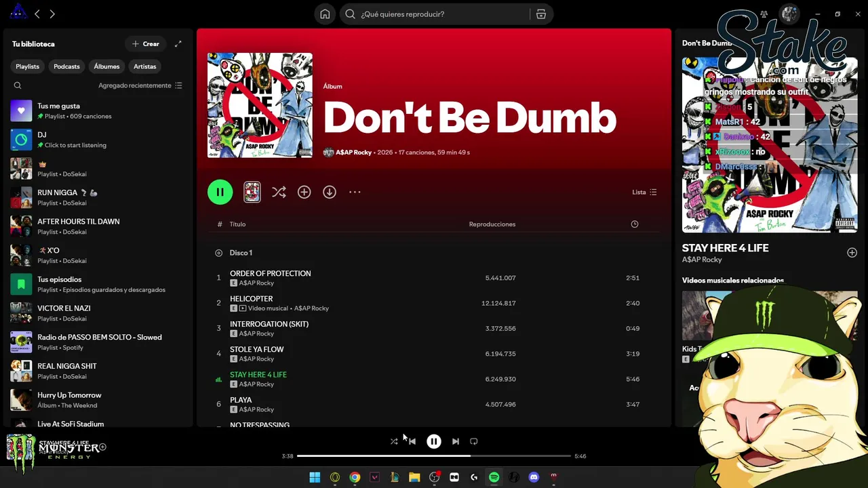Download the album for offline listening
Screen dimensions: 868x488
[330, 192]
